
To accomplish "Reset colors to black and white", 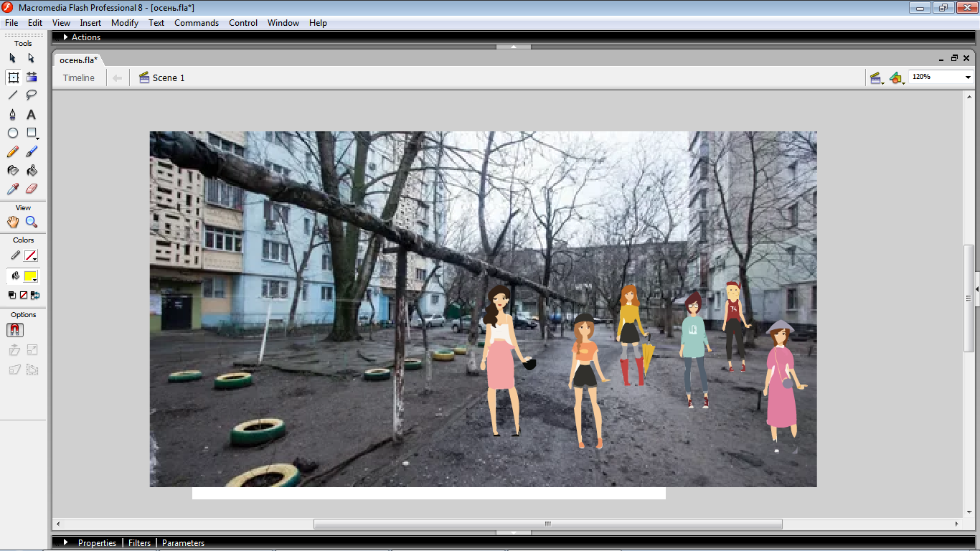I will [x=12, y=295].
